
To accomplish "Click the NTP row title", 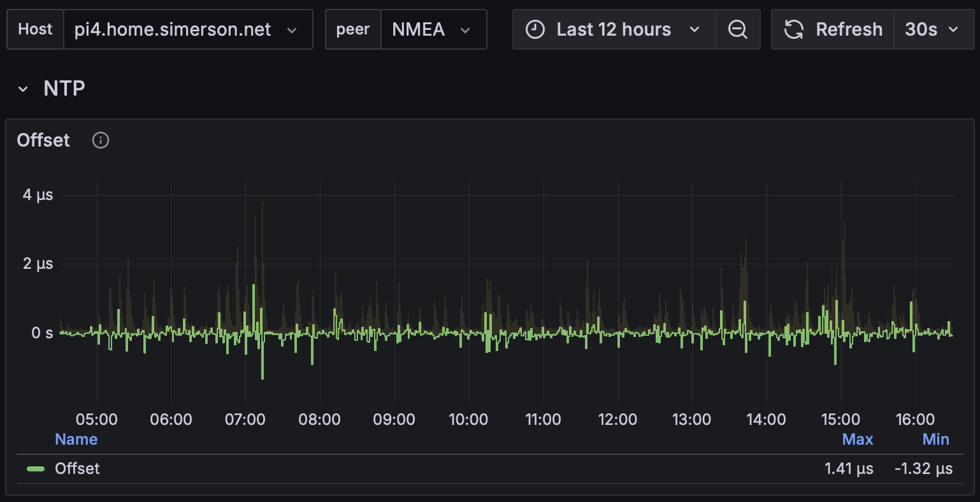I will tap(64, 89).
